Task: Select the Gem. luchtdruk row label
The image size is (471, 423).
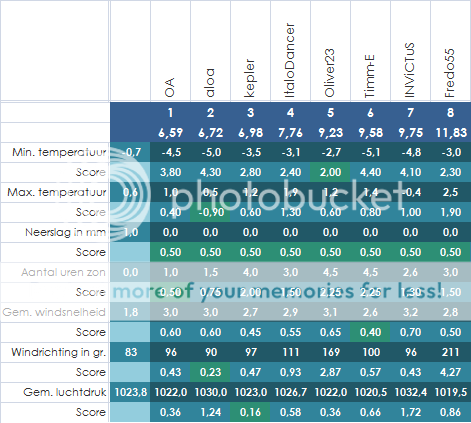Action: coord(65,392)
